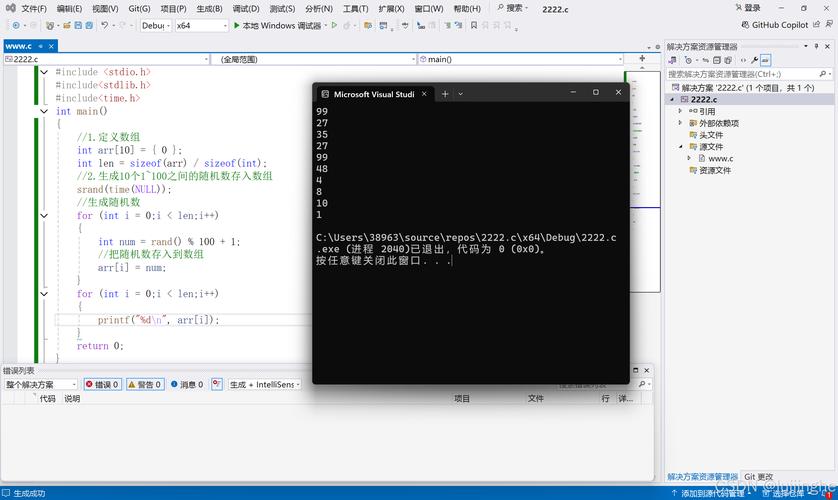Toggle the 警告 0 filter
The image size is (838, 500).
(145, 384)
